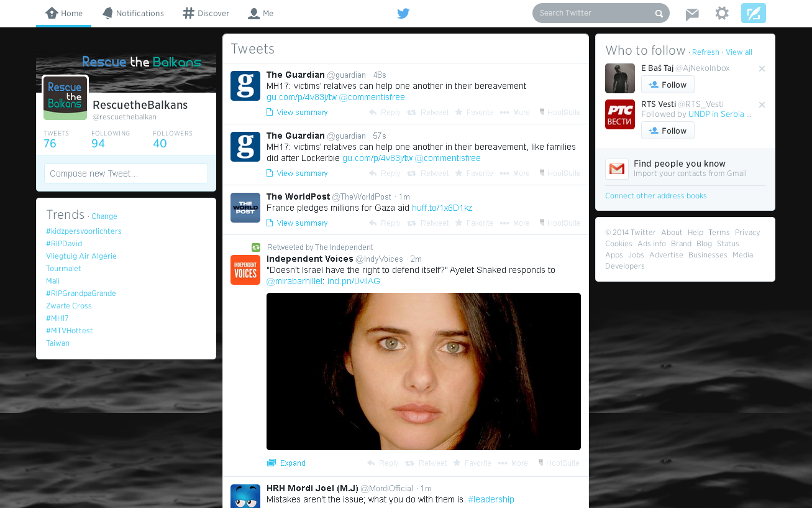Open More menu on Independent Voices tweet
The height and width of the screenshot is (508, 812).
pos(513,463)
